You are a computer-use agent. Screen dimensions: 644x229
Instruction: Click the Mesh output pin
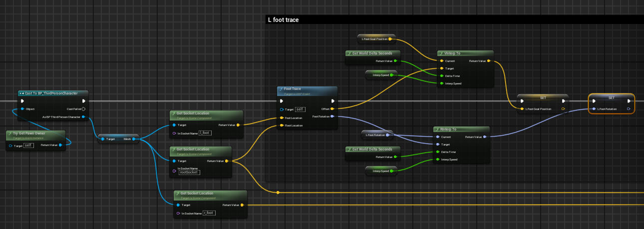point(134,139)
